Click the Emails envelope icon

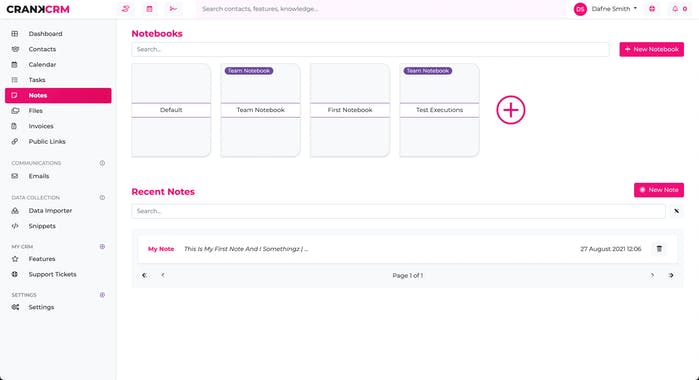15,176
